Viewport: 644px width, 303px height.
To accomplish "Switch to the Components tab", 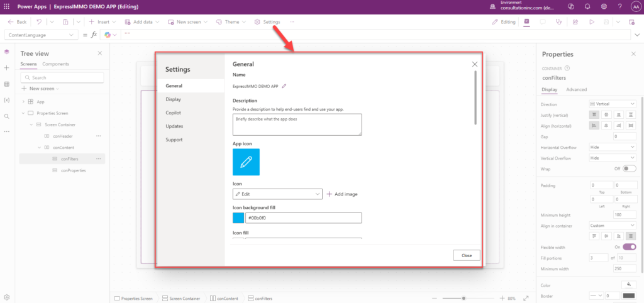I will tap(56, 64).
